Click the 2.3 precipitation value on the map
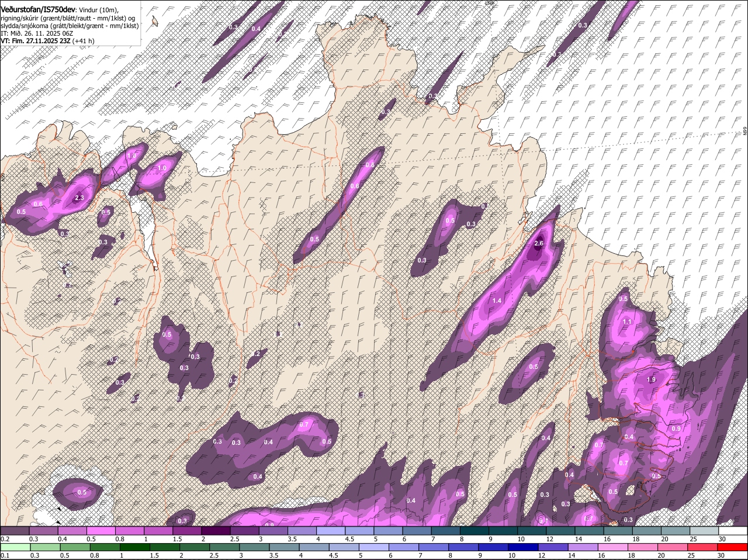 (x=80, y=198)
